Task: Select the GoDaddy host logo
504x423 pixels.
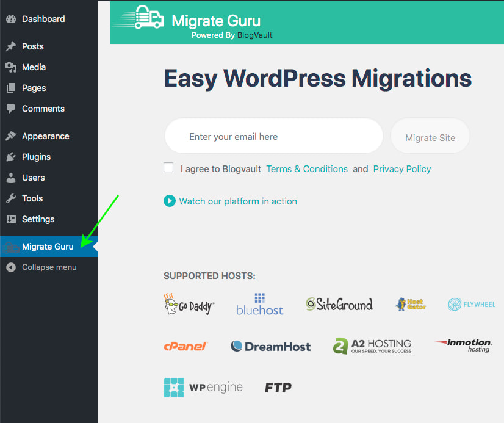Action: 189,305
